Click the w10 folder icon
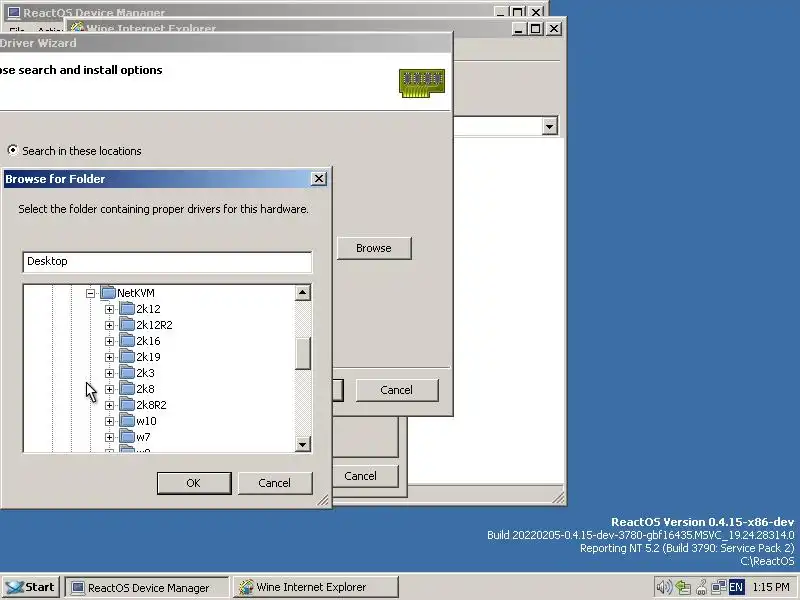The width and height of the screenshot is (800, 600). point(127,421)
